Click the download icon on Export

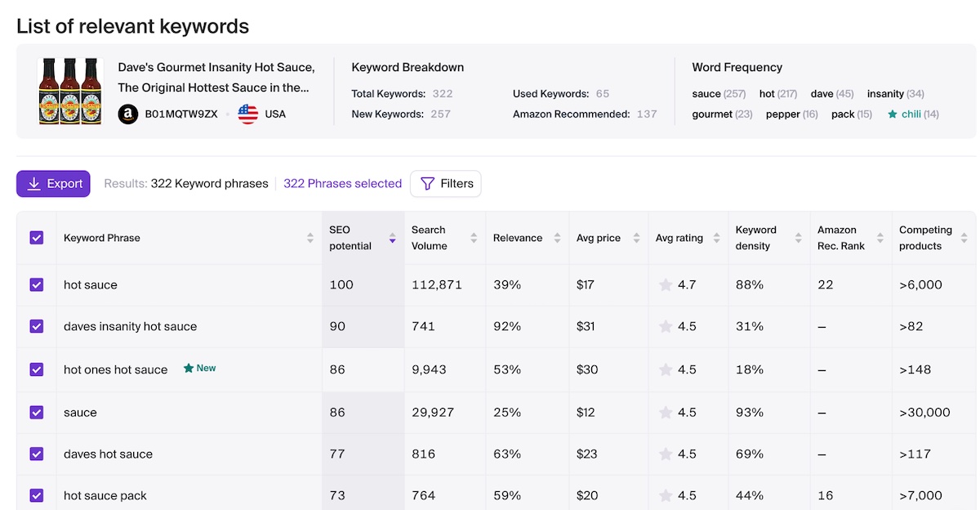tap(34, 184)
